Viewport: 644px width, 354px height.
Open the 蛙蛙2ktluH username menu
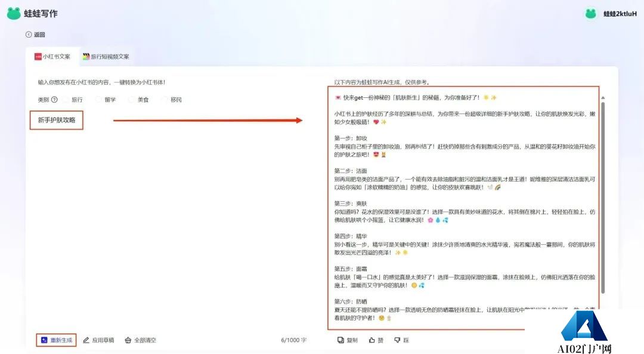point(620,14)
